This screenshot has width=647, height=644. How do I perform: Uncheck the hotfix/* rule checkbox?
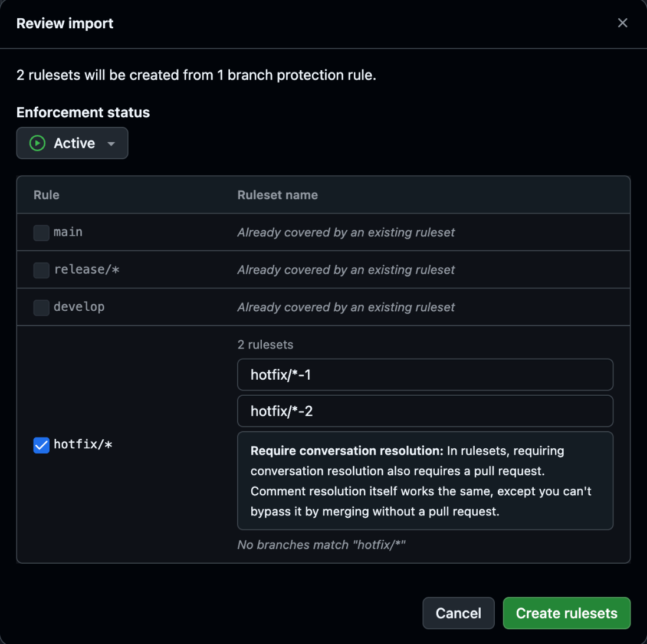[x=41, y=445]
